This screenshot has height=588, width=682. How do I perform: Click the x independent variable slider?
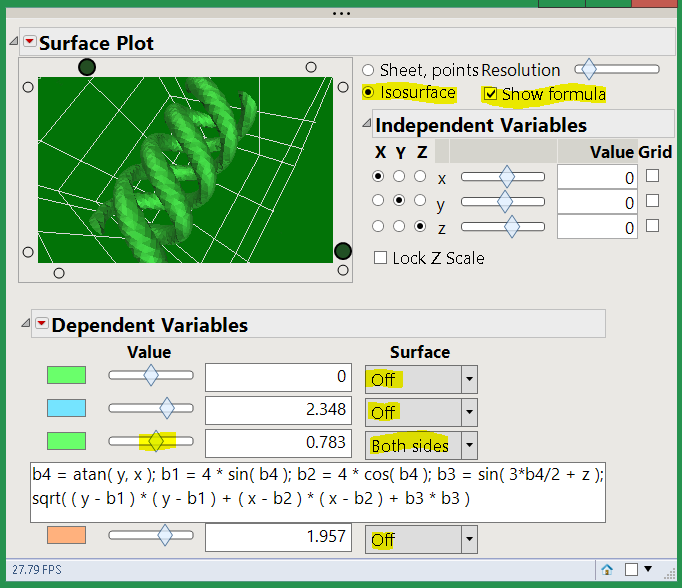(503, 177)
